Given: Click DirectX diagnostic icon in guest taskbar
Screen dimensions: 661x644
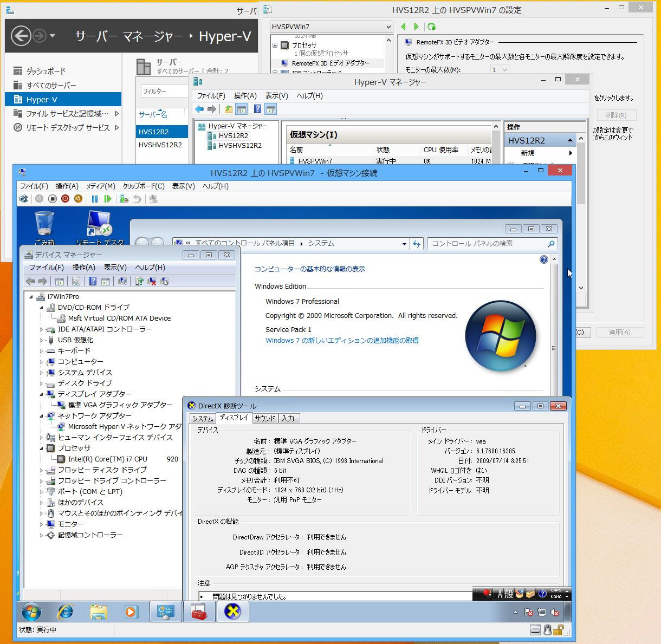Looking at the screenshot, I should pos(232,612).
